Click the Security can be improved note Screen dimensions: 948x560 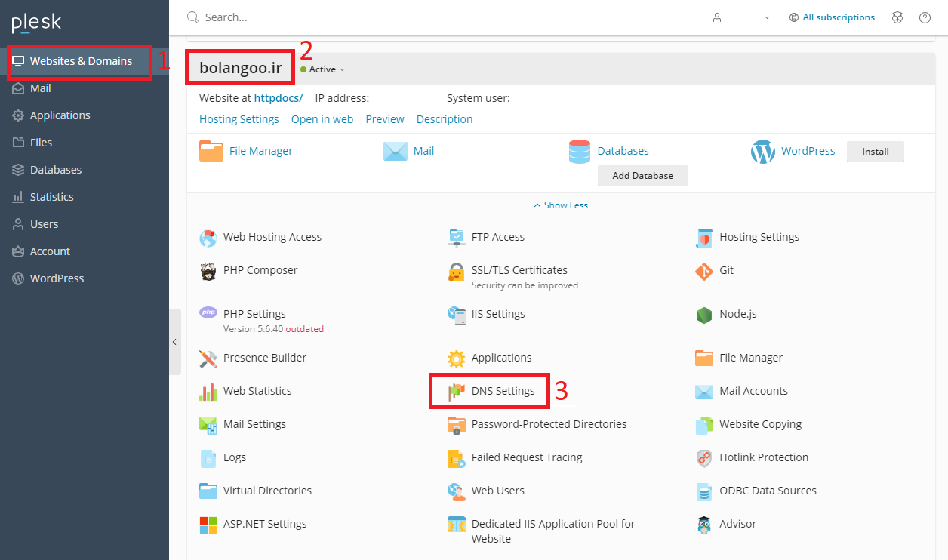(x=525, y=285)
